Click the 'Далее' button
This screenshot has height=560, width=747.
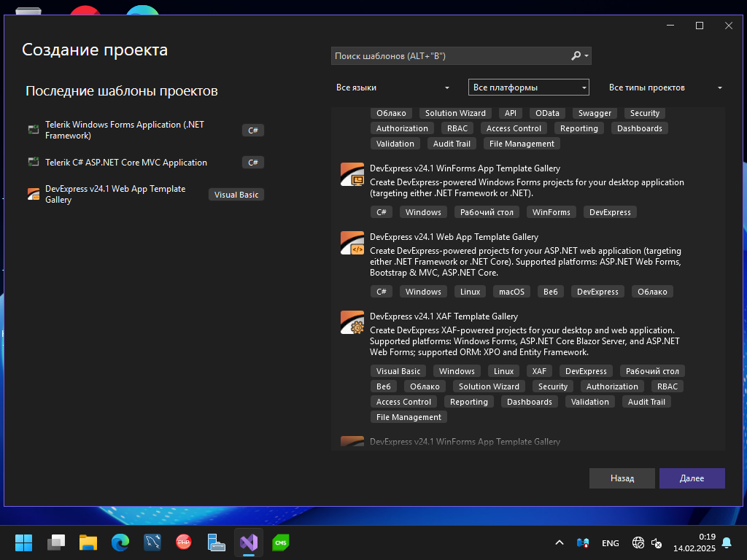click(692, 478)
